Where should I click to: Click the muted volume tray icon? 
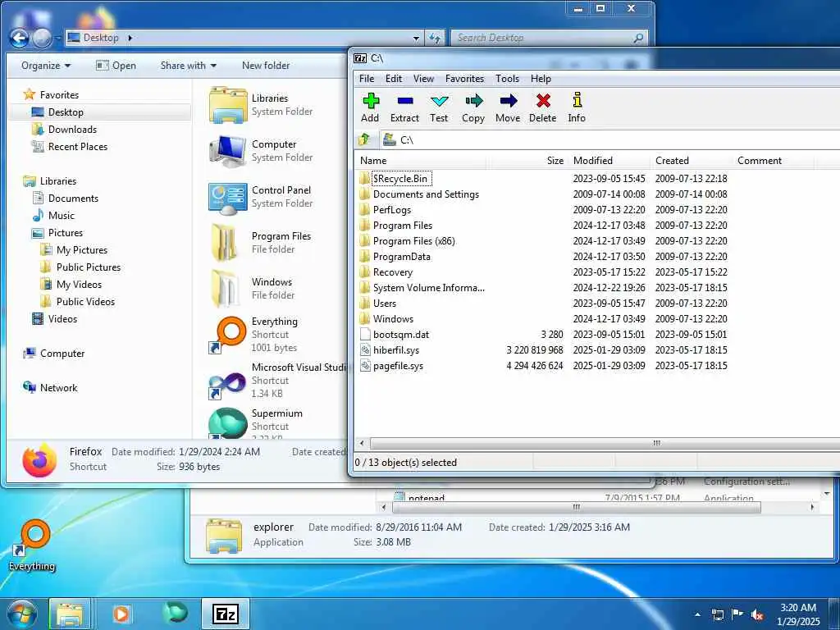(757, 614)
